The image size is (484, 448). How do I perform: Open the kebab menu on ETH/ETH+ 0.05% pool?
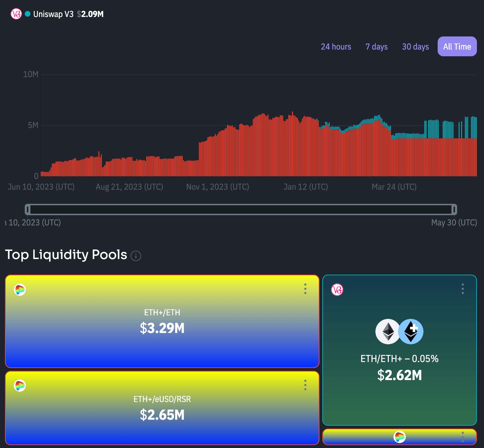coord(462,289)
